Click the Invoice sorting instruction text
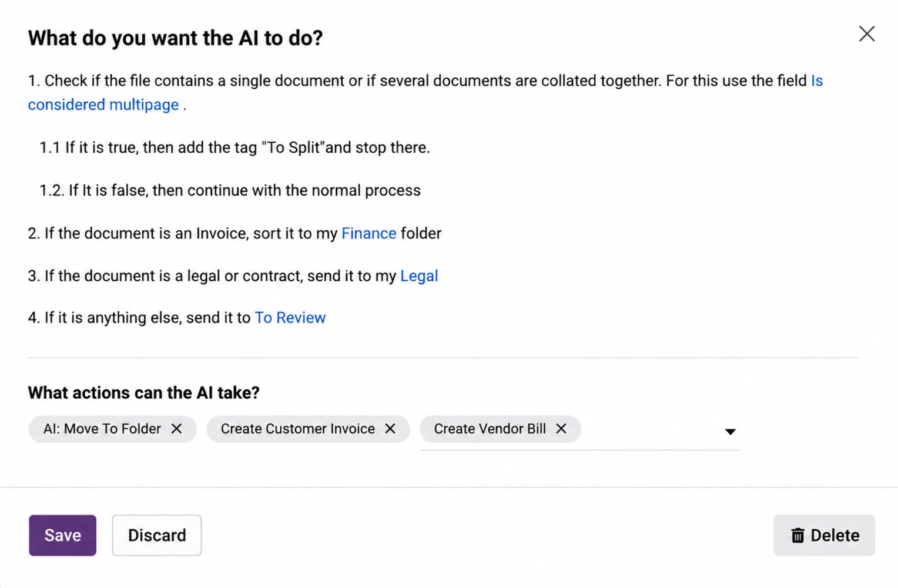The height and width of the screenshot is (588, 898). point(234,233)
